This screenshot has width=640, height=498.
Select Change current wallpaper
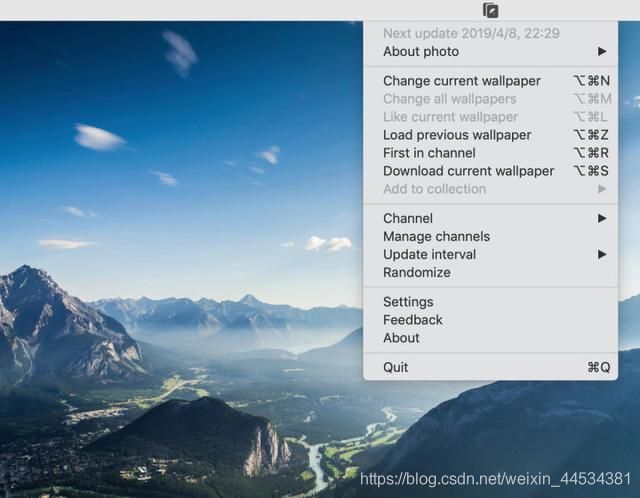coord(490,81)
